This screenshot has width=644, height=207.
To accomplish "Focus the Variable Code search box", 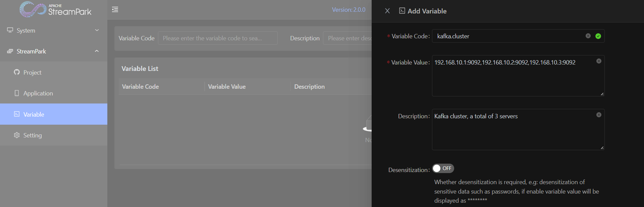I will point(217,38).
